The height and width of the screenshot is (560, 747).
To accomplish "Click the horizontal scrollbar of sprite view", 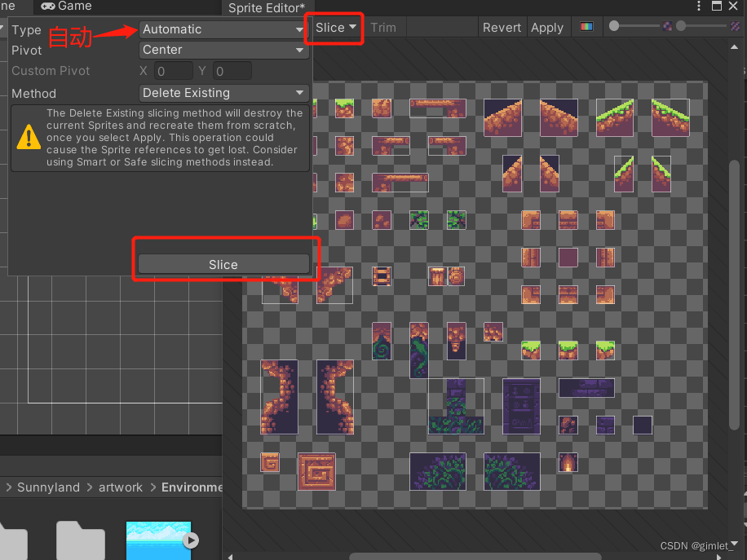I will [x=475, y=556].
